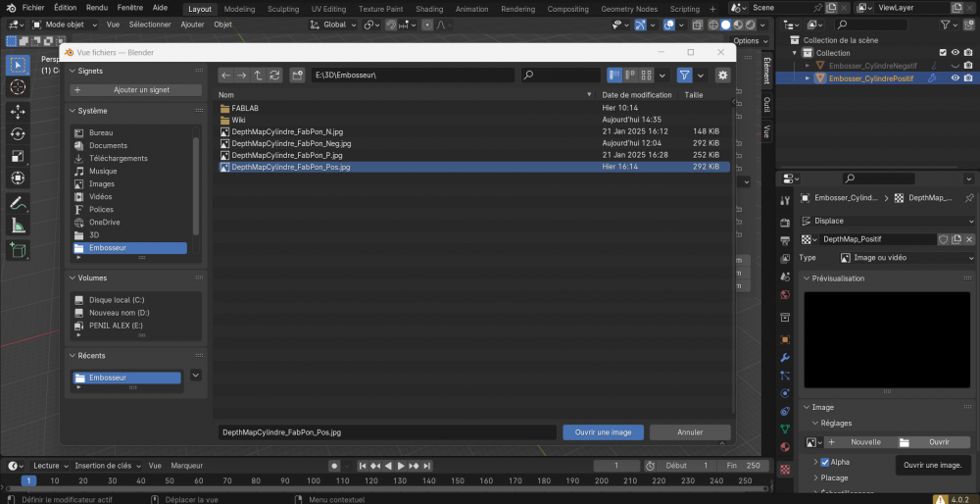Select the Cursor tool in the viewport toolbar
This screenshot has width=980, height=504.
(x=18, y=87)
